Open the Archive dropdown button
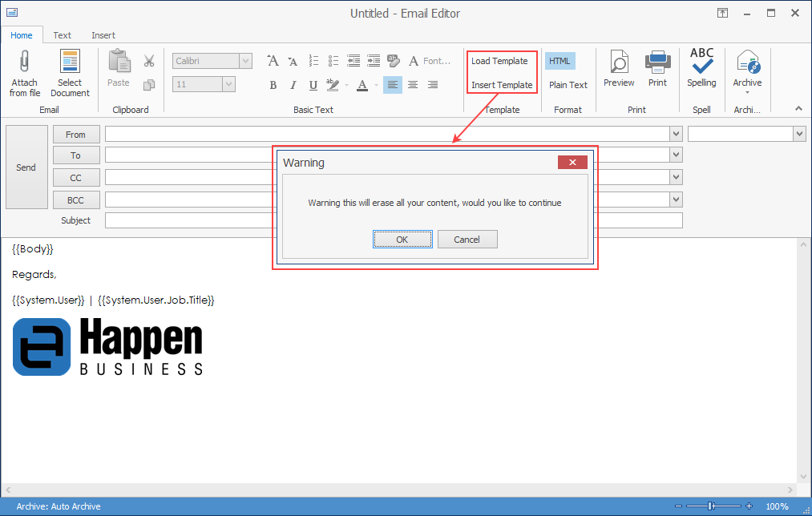This screenshot has width=812, height=516. point(747,71)
